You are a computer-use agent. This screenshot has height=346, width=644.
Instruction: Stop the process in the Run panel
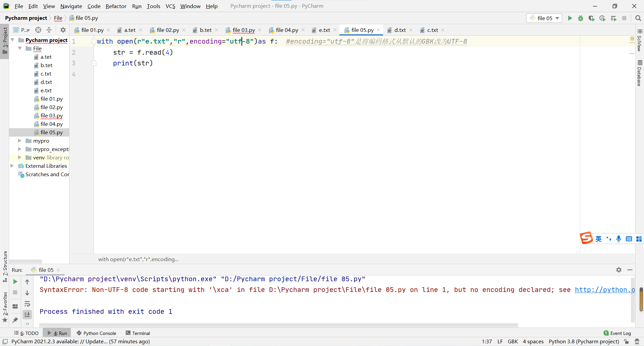pos(15,293)
